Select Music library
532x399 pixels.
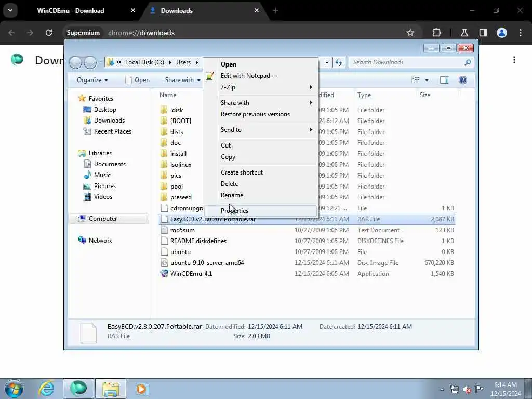(x=97, y=175)
